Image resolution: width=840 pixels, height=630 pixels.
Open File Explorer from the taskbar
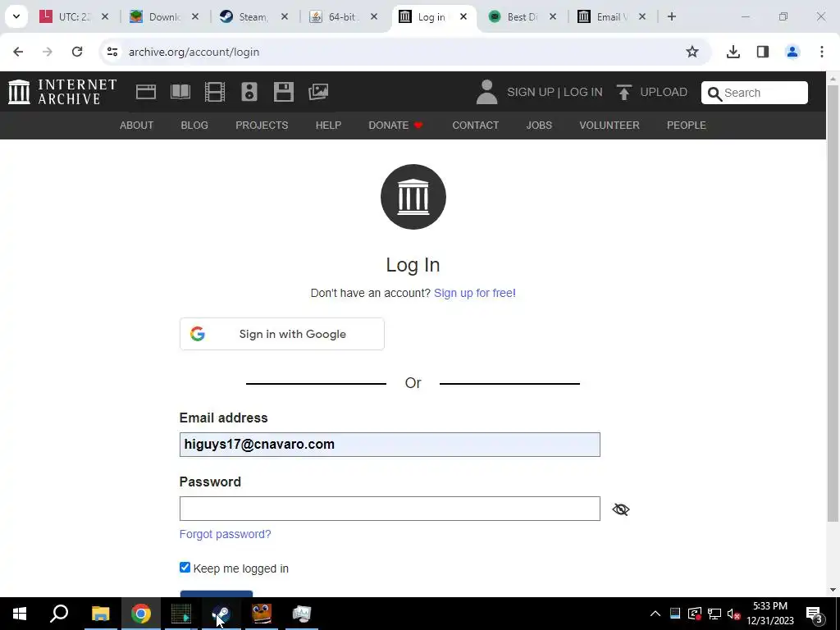click(x=100, y=614)
